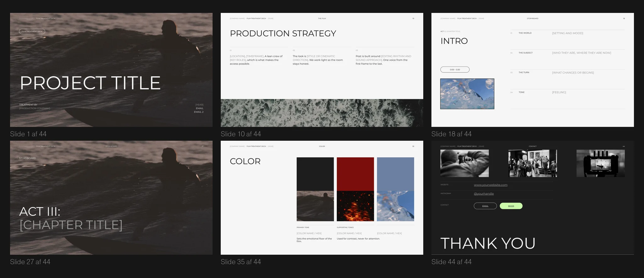
Task: Select the glowing embers image under the red swatch
Action: click(x=355, y=206)
